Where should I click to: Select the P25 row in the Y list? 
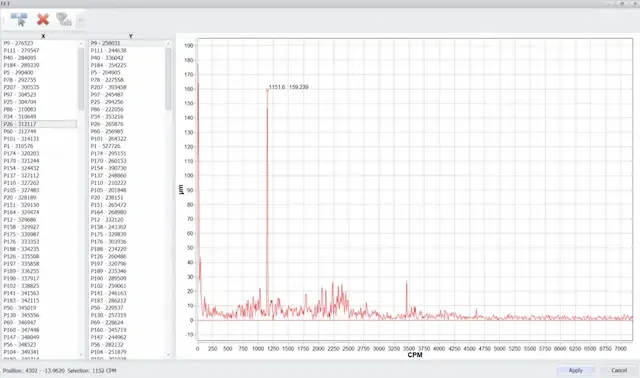[x=127, y=102]
